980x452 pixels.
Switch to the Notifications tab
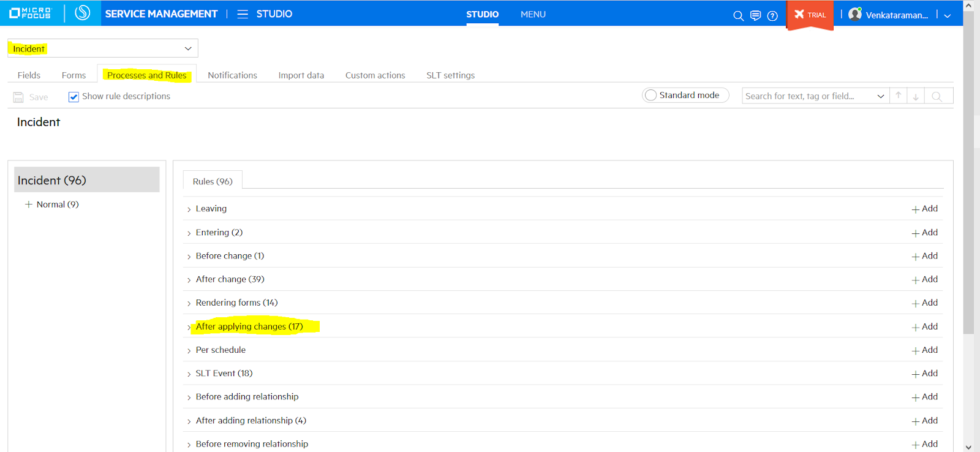pos(232,75)
